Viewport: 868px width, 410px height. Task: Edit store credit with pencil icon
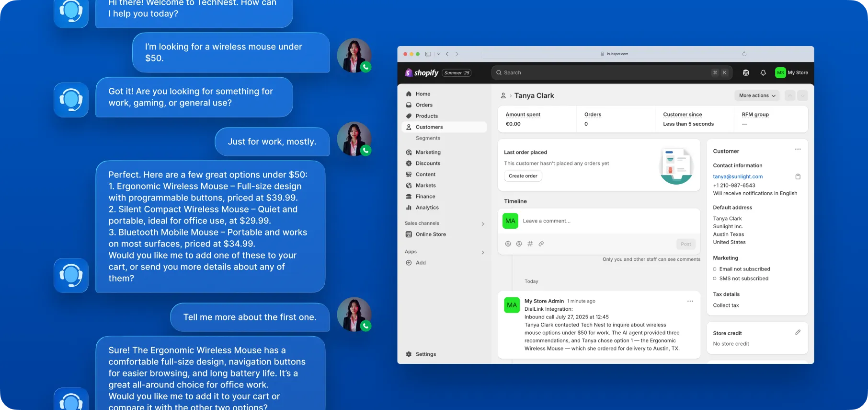coord(798,332)
